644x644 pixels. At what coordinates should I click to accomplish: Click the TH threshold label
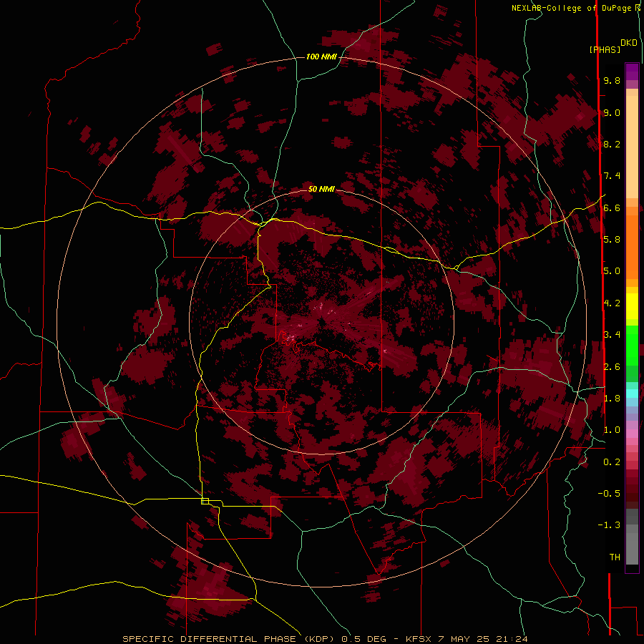click(615, 557)
